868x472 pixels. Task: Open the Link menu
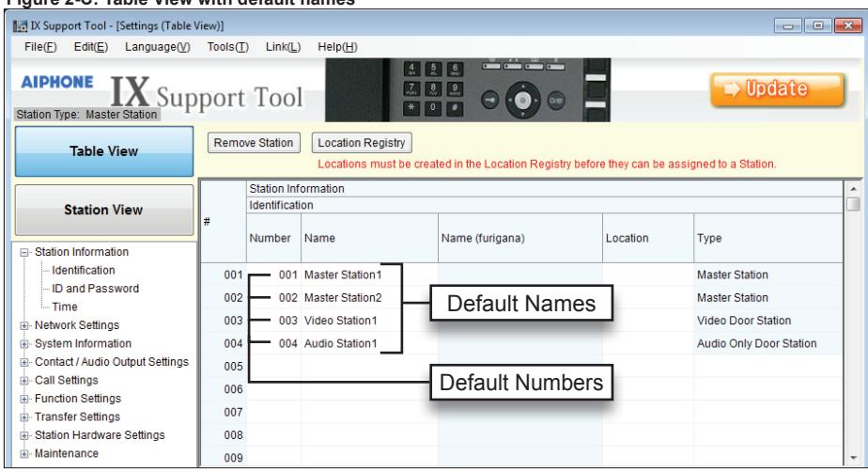point(283,47)
